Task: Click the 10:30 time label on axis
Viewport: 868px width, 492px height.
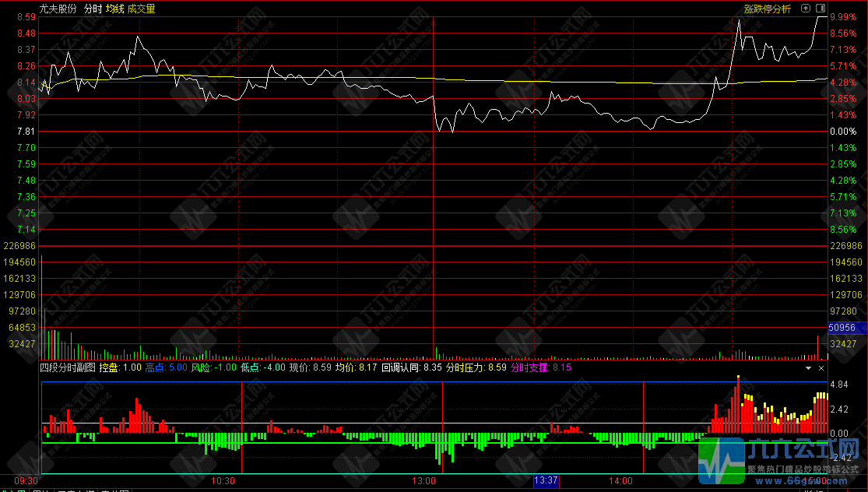Action: coord(224,481)
